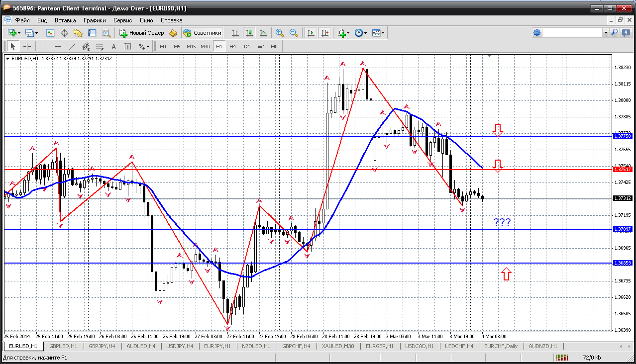The height and width of the screenshot is (364, 636).
Task: Open the Графики menu
Action: [95, 20]
